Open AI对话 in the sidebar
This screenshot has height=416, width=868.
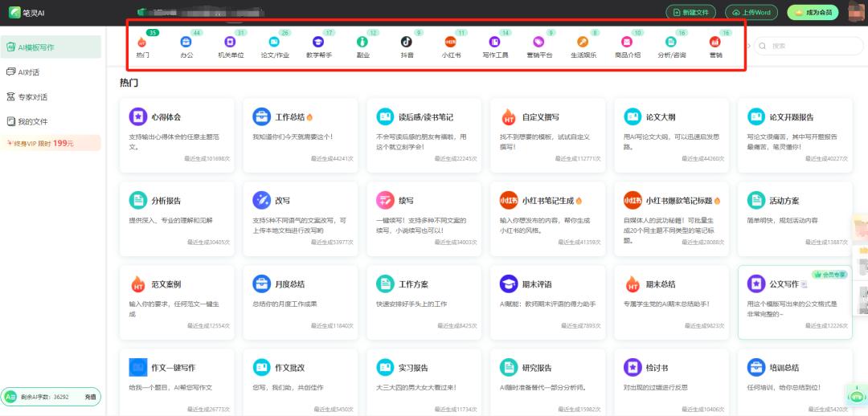coord(51,72)
